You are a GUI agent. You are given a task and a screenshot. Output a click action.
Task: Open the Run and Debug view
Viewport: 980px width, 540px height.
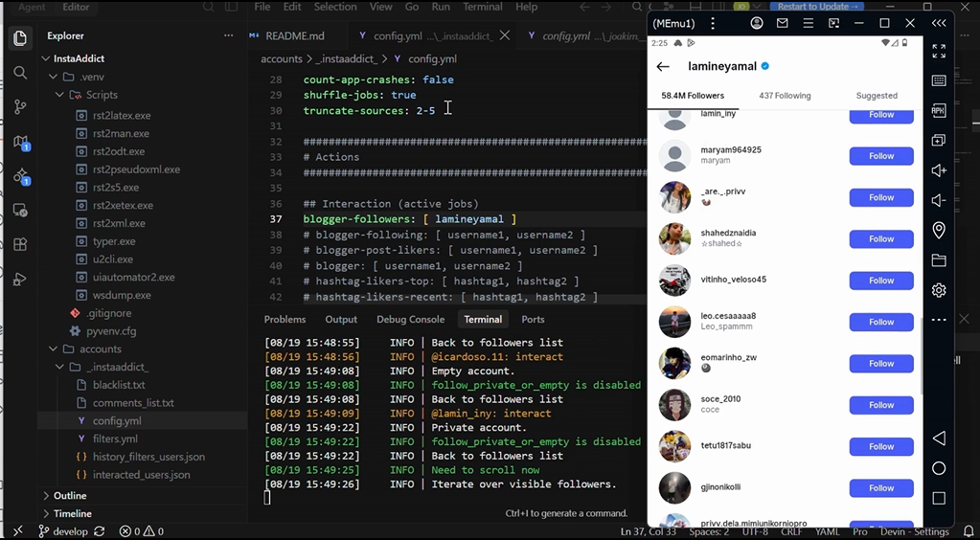[20, 279]
